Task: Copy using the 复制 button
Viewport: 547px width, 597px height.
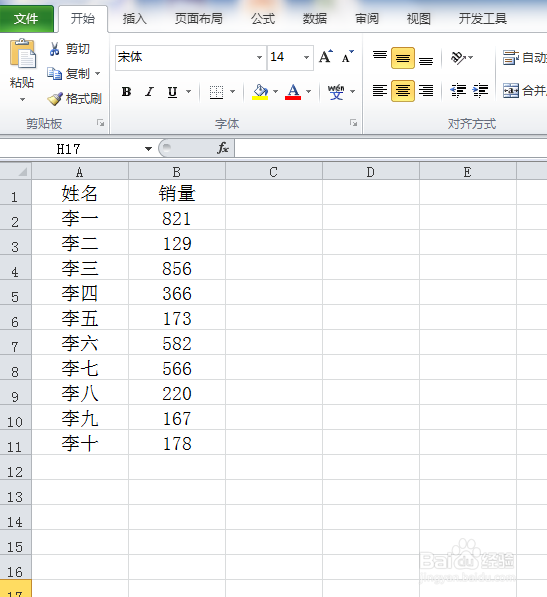Action: (x=69, y=73)
